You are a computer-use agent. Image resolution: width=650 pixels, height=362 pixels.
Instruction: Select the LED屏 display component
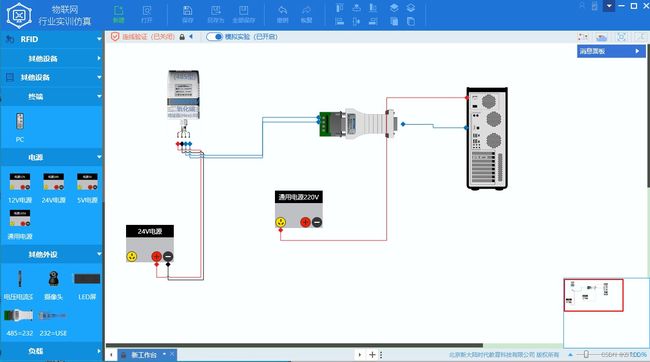[x=87, y=285]
